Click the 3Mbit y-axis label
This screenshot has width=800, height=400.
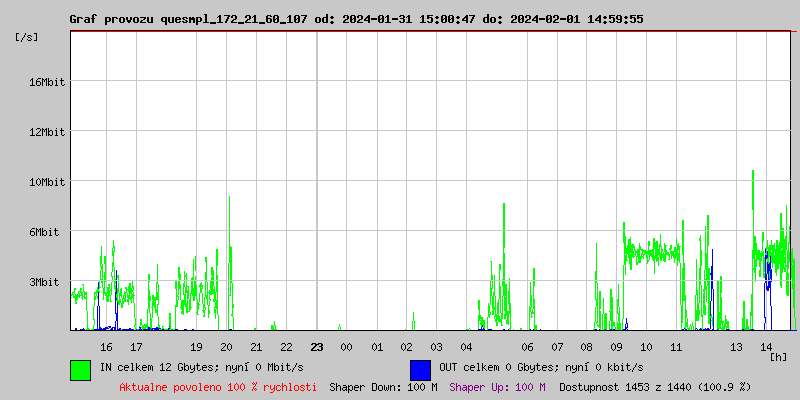44,282
